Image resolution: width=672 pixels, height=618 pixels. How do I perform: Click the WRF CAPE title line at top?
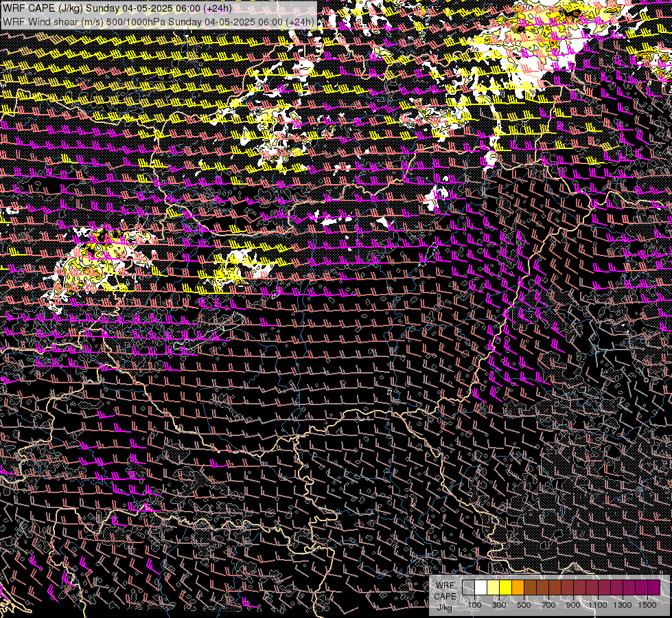(x=117, y=8)
